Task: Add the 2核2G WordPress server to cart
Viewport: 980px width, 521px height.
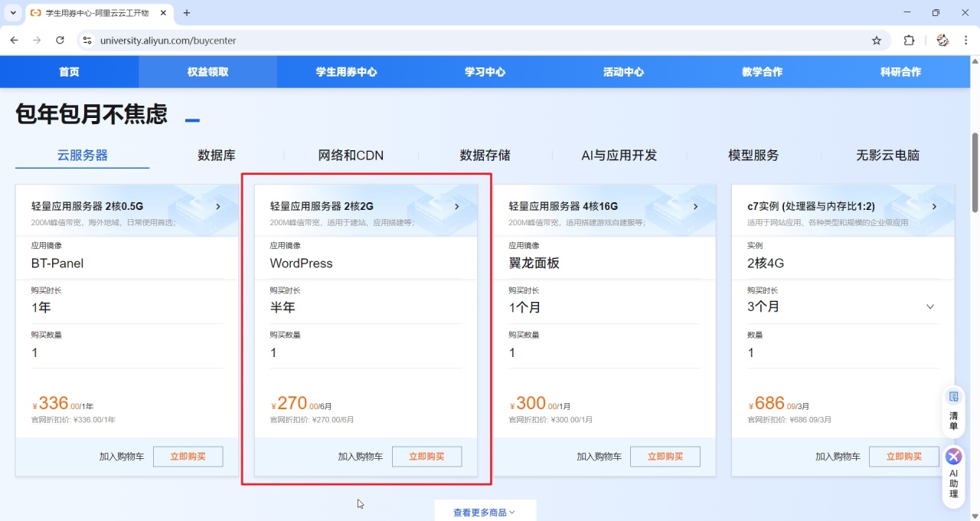Action: pos(361,457)
